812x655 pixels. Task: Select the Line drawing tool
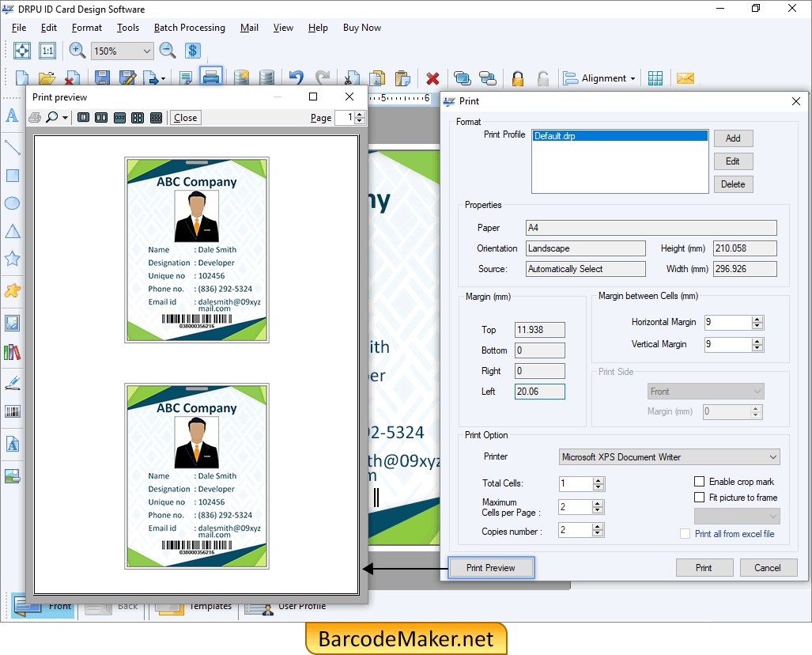click(x=12, y=148)
